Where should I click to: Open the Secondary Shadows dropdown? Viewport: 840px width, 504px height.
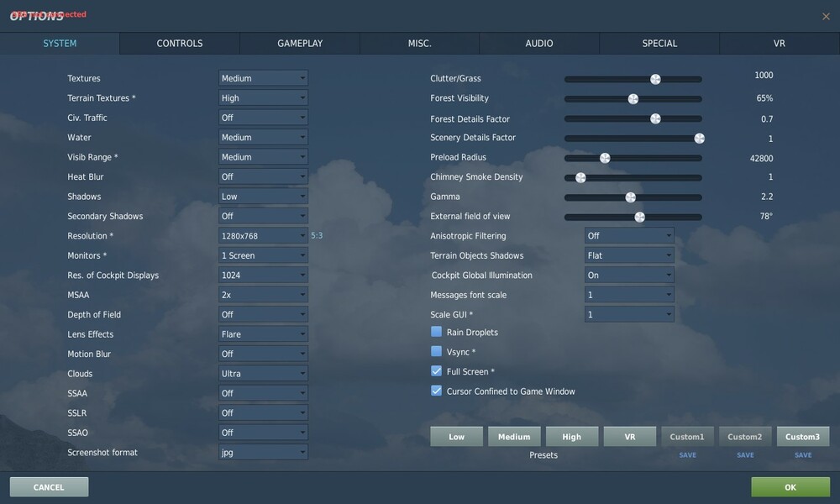263,216
